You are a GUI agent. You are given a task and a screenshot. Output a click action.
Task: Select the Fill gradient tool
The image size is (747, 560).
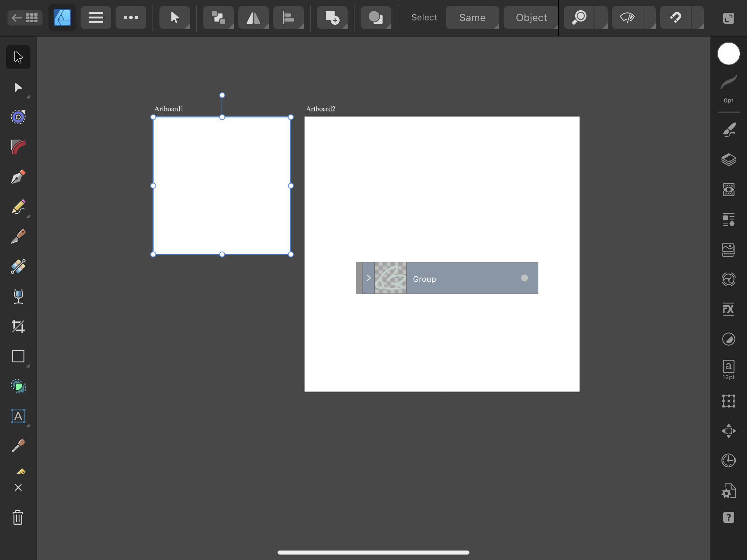(x=18, y=267)
